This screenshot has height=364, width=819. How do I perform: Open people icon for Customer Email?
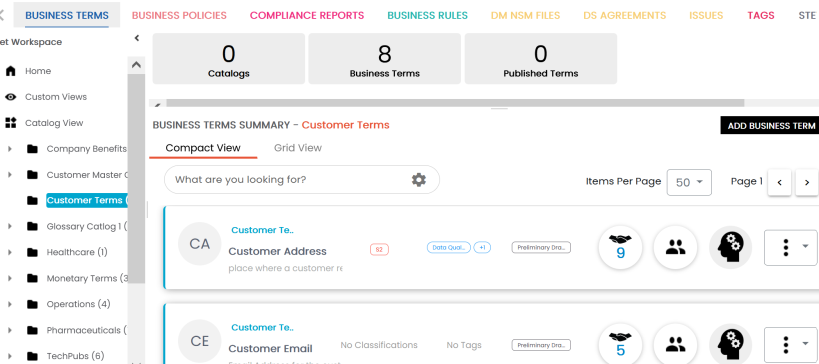point(675,345)
